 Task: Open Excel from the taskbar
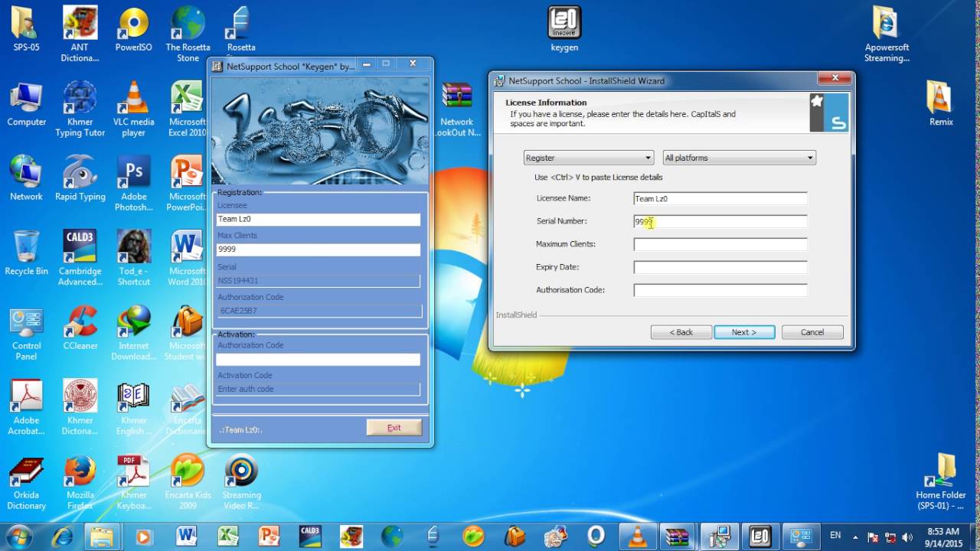(x=227, y=536)
